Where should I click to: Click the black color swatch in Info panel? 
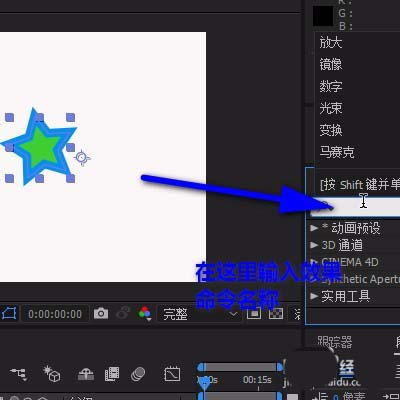point(323,16)
